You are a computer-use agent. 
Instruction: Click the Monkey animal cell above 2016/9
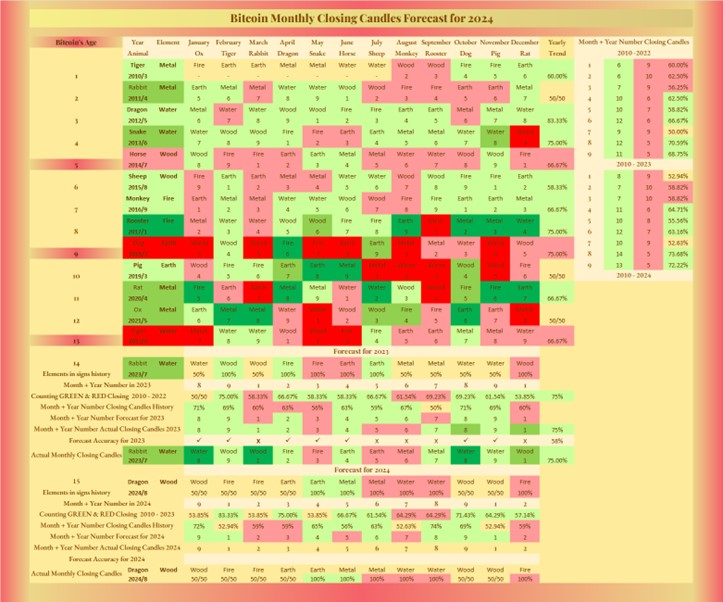tap(137, 198)
